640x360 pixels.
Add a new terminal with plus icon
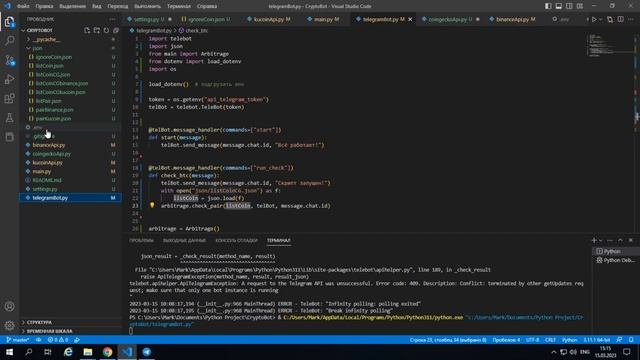pos(594,240)
